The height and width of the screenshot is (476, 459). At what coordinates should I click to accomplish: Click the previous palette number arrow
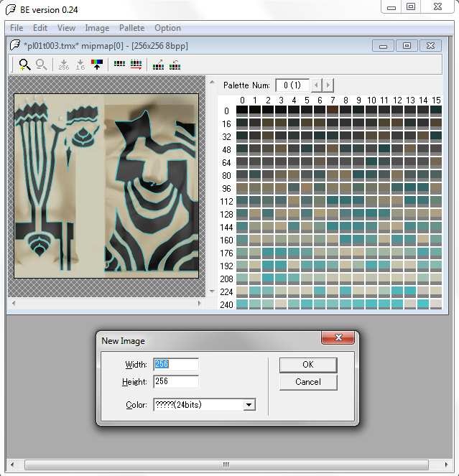coord(317,85)
